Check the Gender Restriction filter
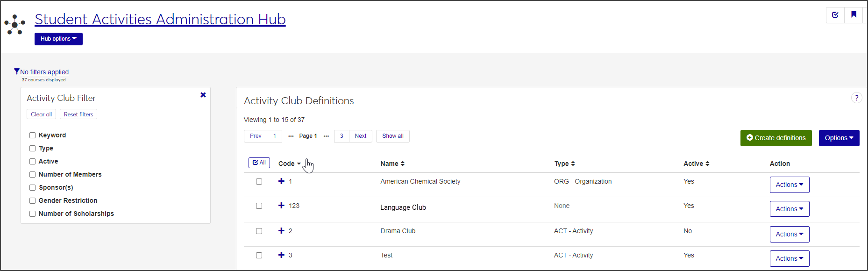Screen dimensions: 868x271 tap(33, 200)
